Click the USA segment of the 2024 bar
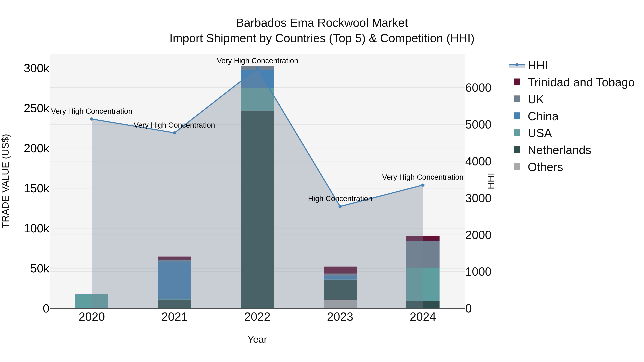Viewport: 644px width, 362px height. [x=423, y=284]
